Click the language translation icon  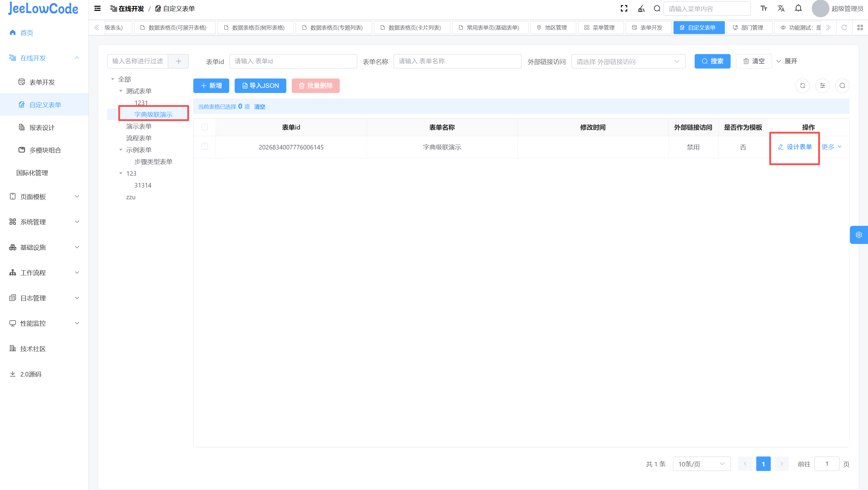coord(781,9)
